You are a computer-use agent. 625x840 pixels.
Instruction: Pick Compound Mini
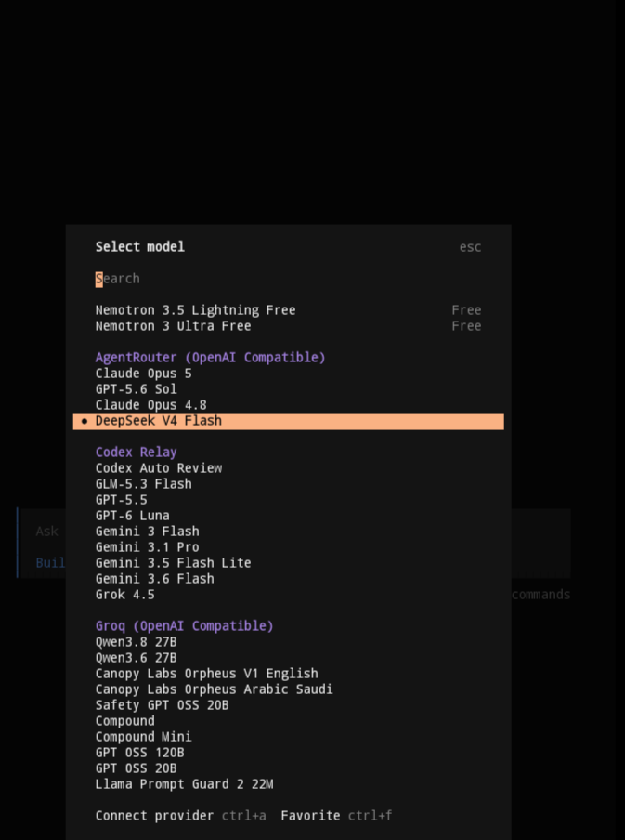[288, 737]
